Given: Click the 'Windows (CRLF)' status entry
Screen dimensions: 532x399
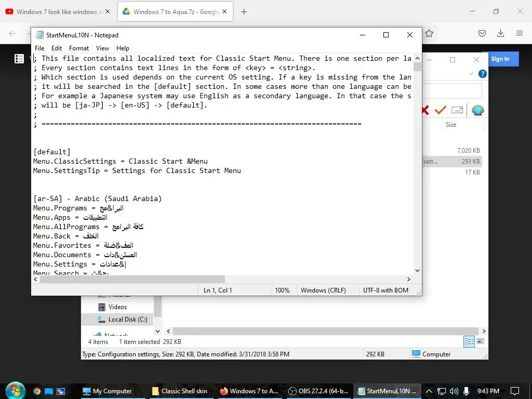Looking at the screenshot, I should coord(323,290).
